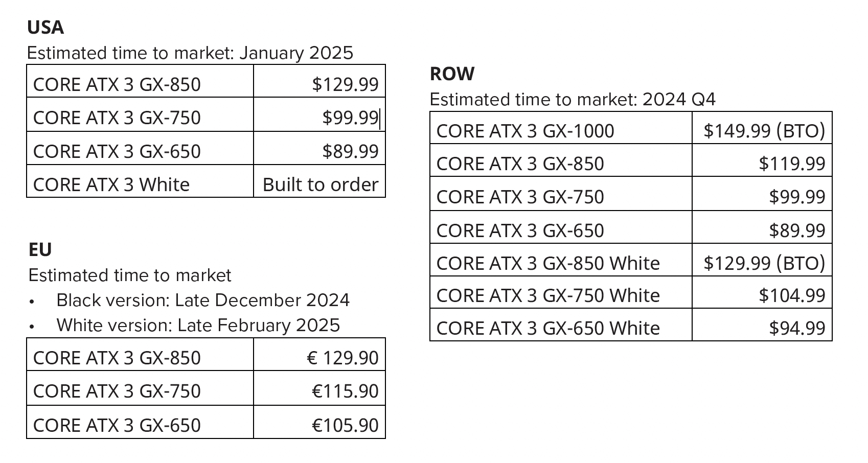Place cursor in USA GX-750 $99.99 cell
This screenshot has width=868, height=463.
coord(350,118)
